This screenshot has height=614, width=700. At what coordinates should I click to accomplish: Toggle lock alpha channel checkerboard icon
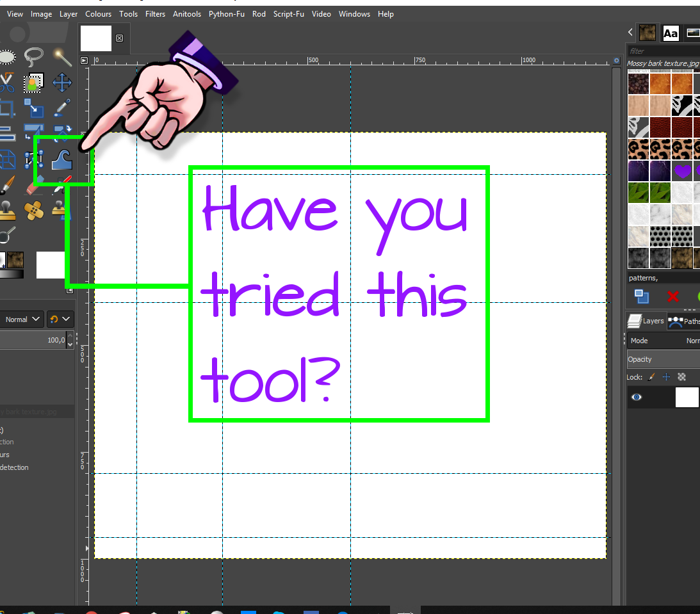[681, 377]
